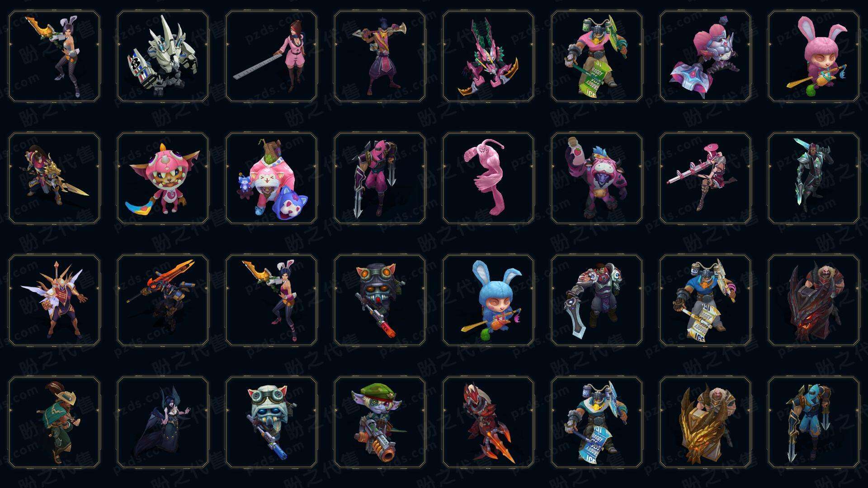The image size is (868, 488).
Task: Click the green beret goblin with cannon
Action: [x=380, y=422]
